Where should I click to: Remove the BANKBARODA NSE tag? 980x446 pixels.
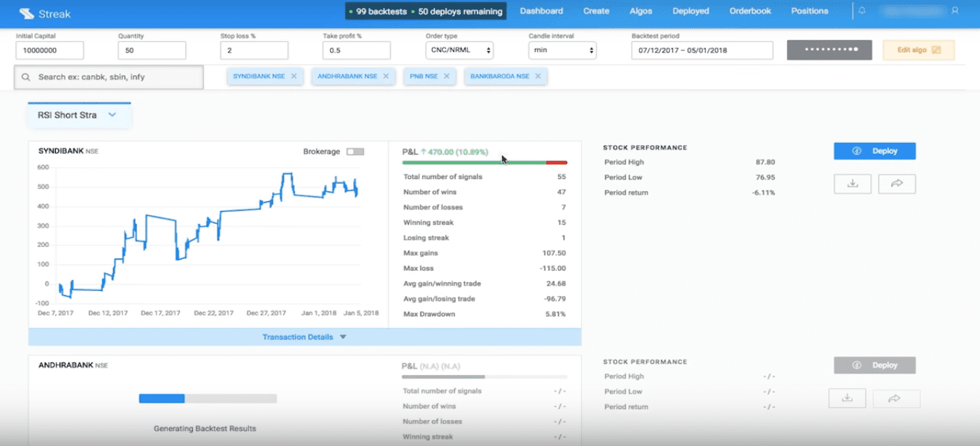[x=538, y=76]
